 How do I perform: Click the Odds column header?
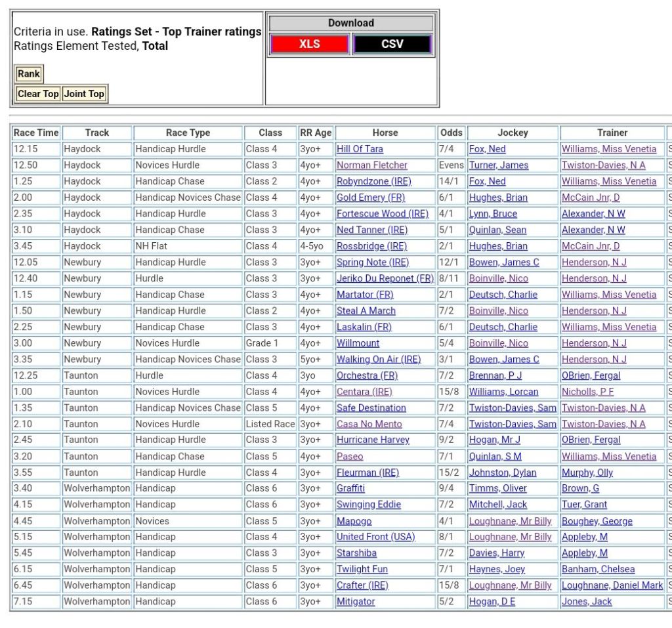coord(451,133)
